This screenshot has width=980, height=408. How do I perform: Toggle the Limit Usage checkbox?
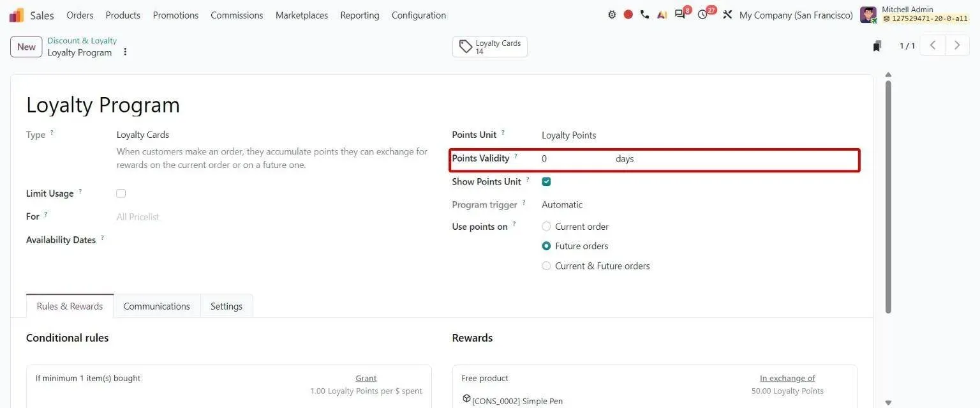coord(121,193)
